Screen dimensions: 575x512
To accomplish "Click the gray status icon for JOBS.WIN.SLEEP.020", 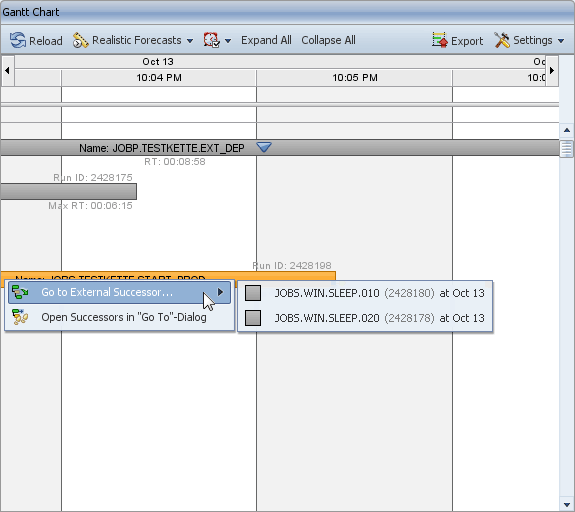I will (x=253, y=318).
